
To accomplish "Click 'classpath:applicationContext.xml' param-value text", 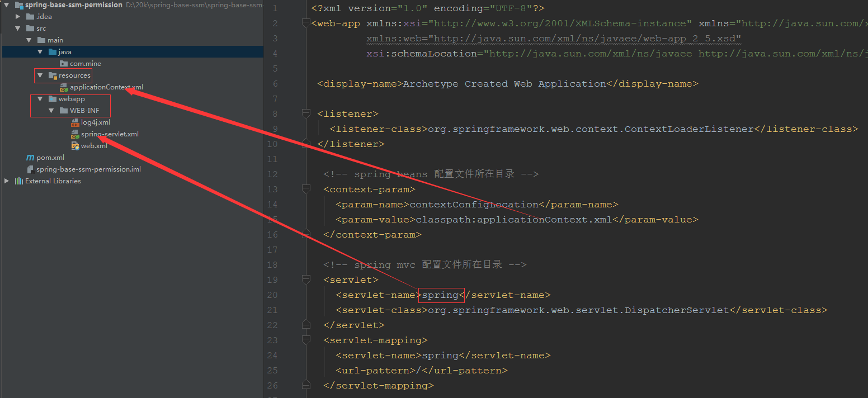I will point(514,220).
